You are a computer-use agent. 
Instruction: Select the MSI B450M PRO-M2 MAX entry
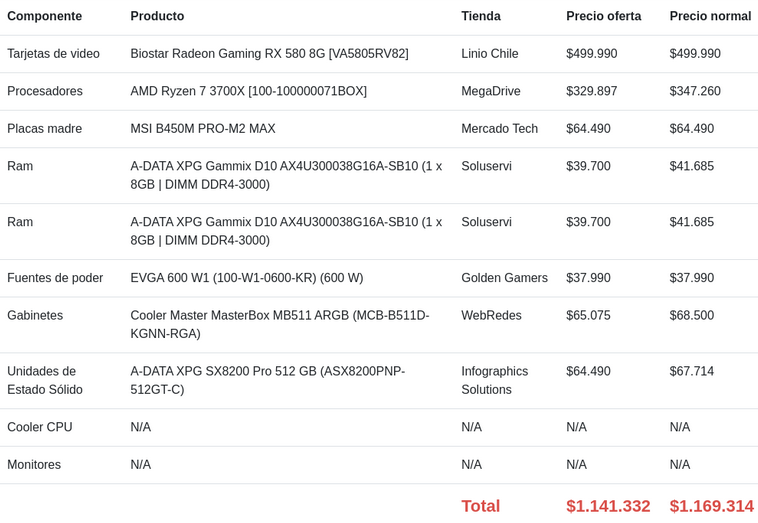coord(203,129)
